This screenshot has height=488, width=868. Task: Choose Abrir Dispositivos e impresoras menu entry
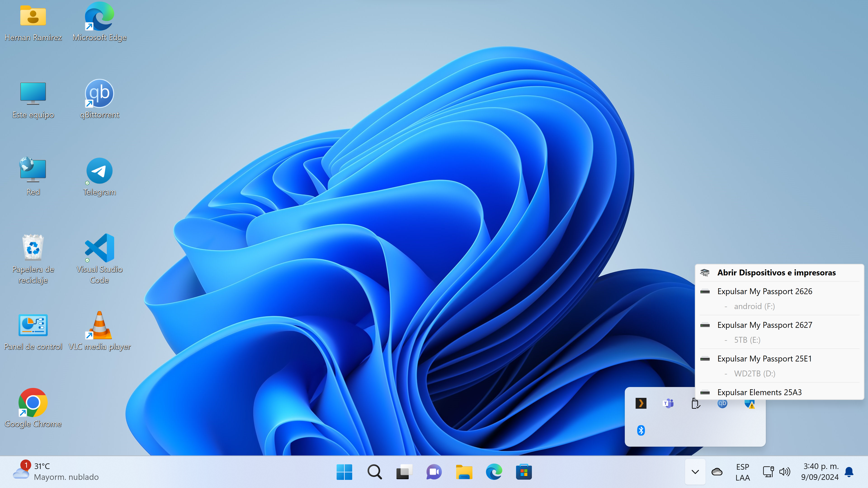click(779, 272)
